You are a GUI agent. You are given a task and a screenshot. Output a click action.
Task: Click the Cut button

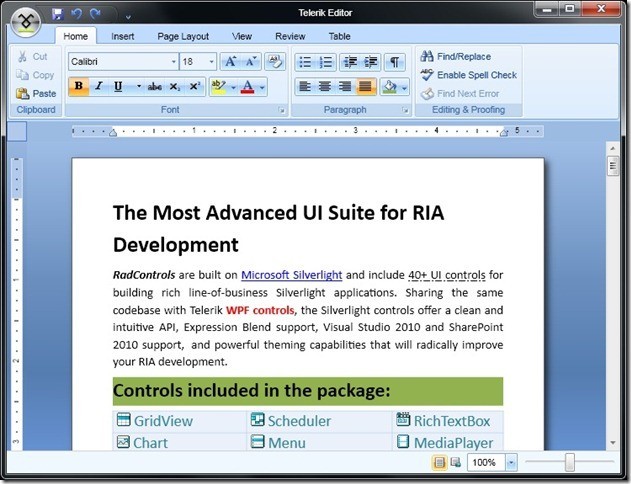tap(33, 56)
